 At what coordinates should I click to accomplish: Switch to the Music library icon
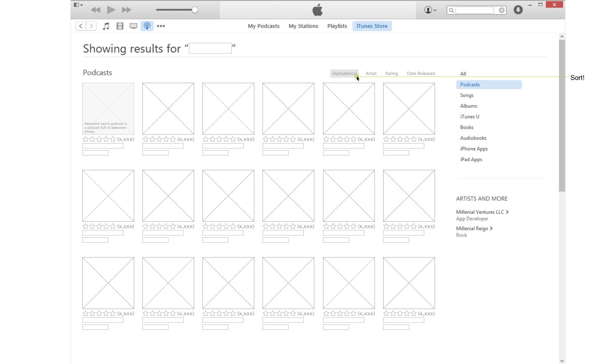point(106,26)
